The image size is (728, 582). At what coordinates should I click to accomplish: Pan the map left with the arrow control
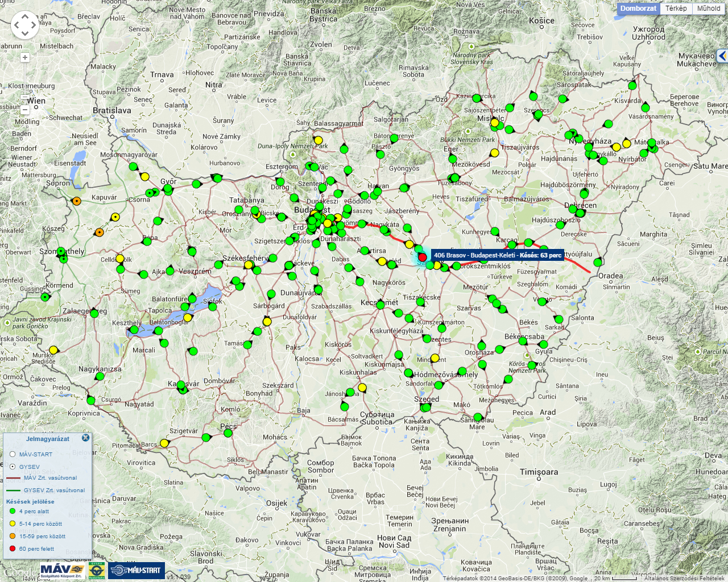click(x=16, y=25)
